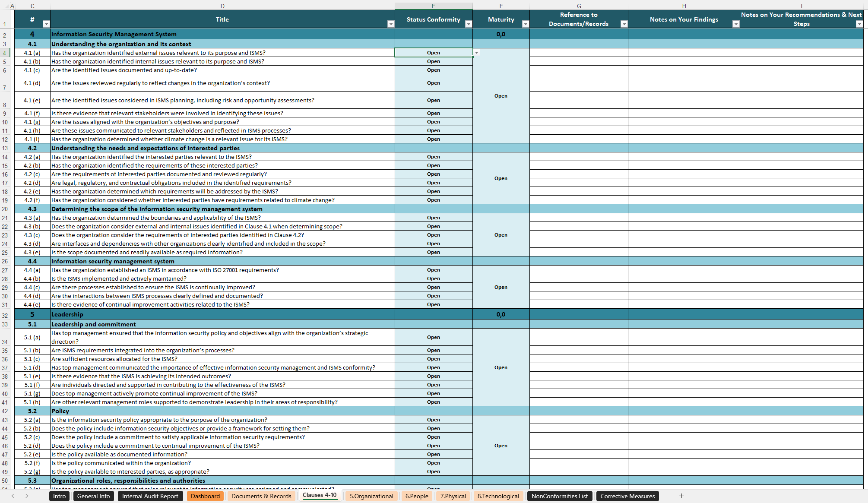868x503 pixels.
Task: Switch to the Dashboard sheet
Action: 205,496
